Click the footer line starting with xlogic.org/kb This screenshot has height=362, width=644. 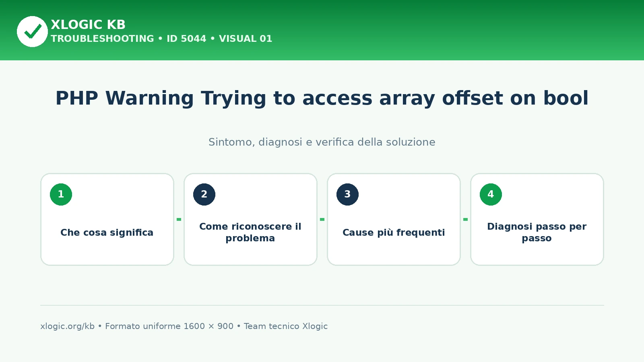click(184, 326)
